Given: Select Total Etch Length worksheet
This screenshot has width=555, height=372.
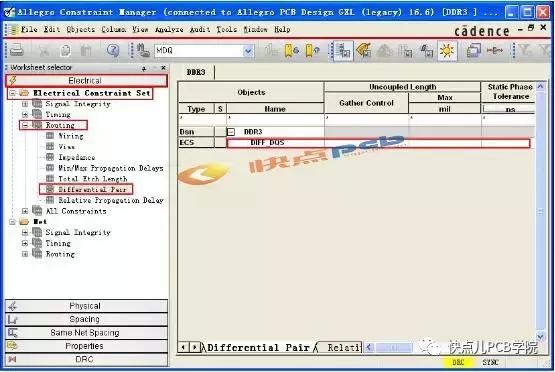Looking at the screenshot, I should tap(92, 179).
